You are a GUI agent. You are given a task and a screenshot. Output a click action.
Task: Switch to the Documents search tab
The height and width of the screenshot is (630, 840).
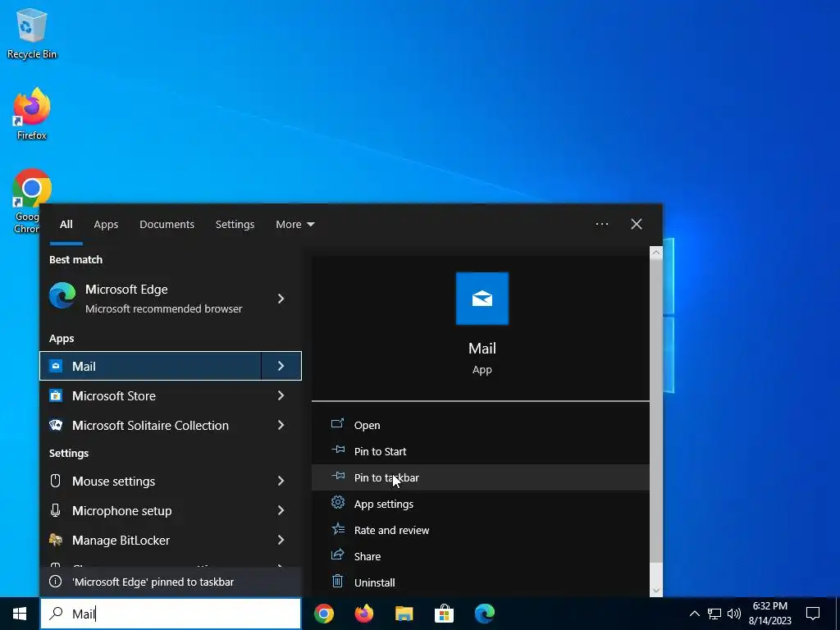[167, 225]
